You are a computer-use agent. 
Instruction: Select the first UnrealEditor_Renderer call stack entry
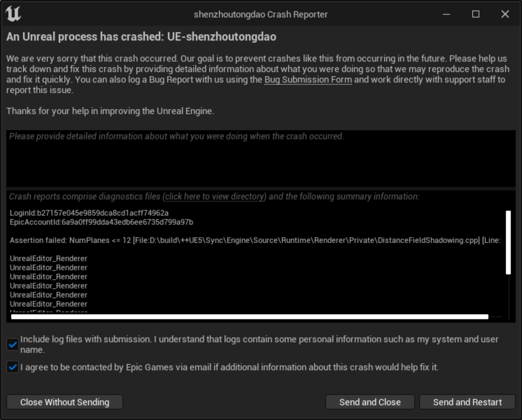(49, 259)
